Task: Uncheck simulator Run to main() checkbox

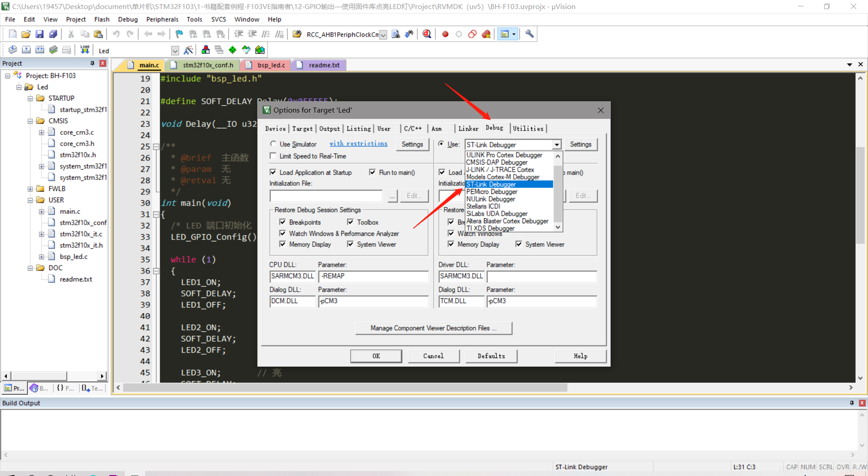Action: pyautogui.click(x=373, y=172)
